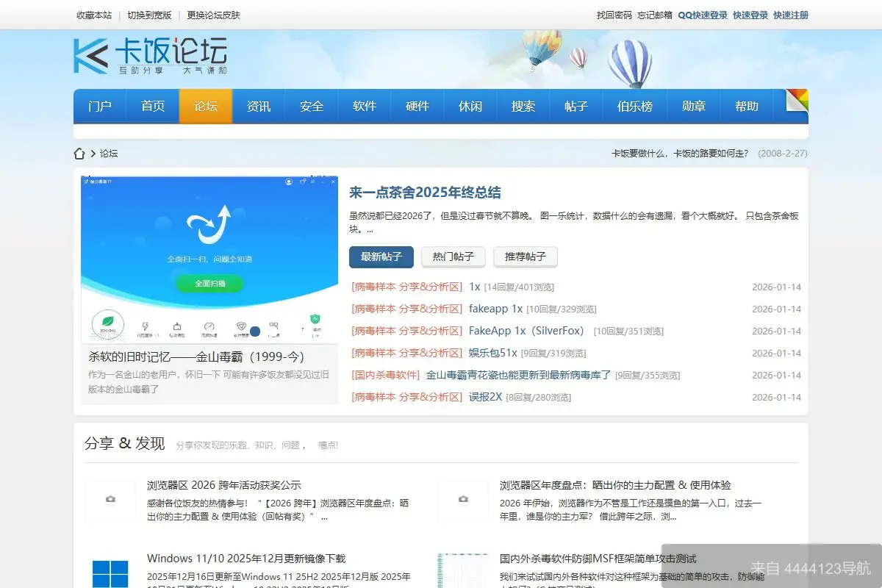The height and width of the screenshot is (588, 882).
Task: Click the 最新帖子 button
Action: [381, 257]
